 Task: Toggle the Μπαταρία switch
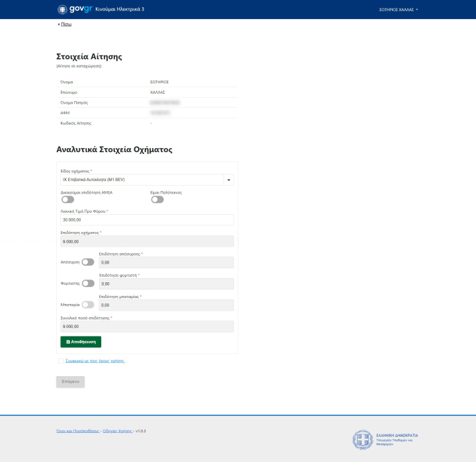tap(88, 305)
